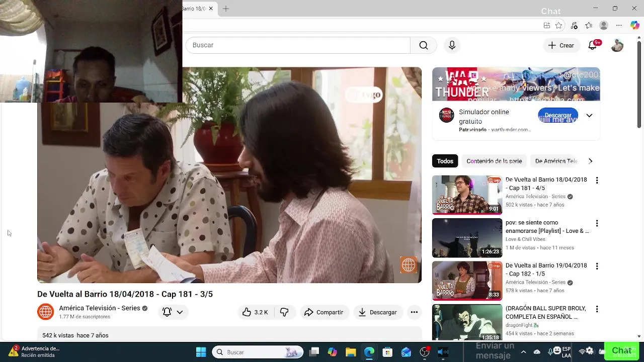Select the Todos filter chip
644x362 pixels.
coord(445,161)
